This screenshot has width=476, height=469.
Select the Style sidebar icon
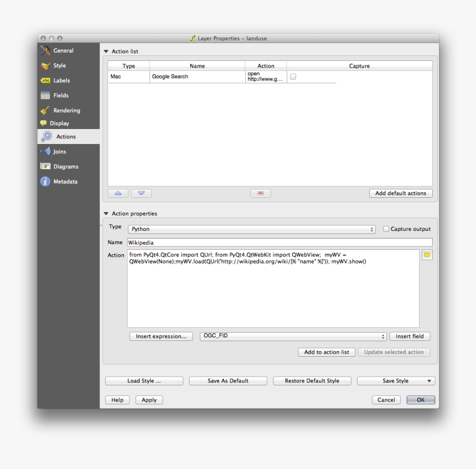[58, 65]
